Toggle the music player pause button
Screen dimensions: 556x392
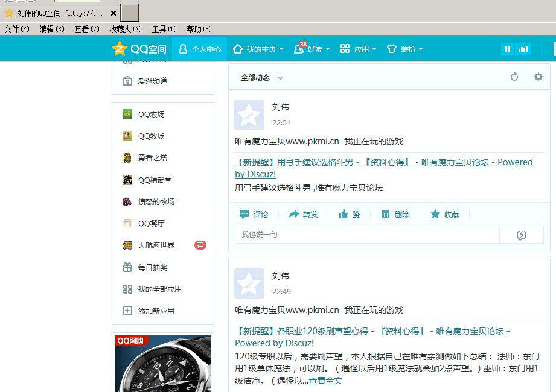click(x=508, y=49)
